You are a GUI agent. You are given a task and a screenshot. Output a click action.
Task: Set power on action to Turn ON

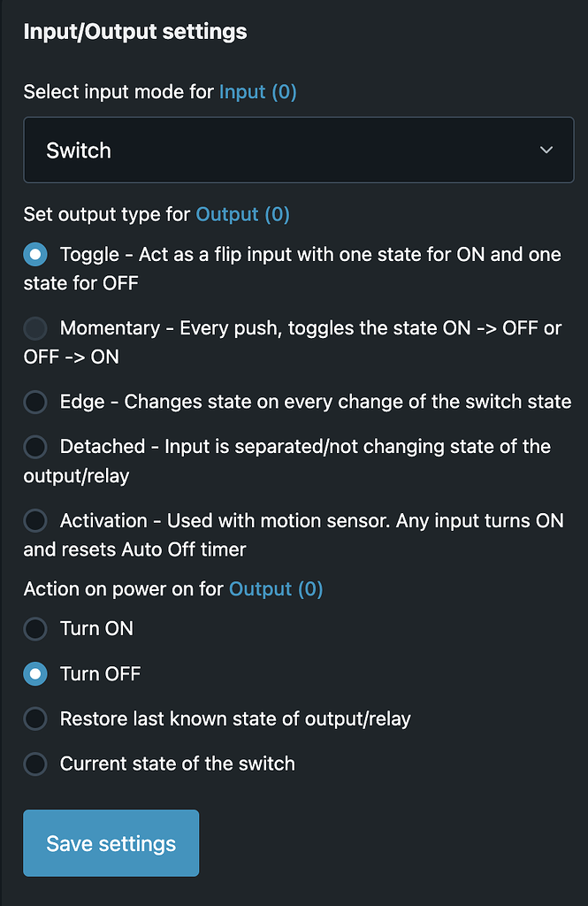pyautogui.click(x=34, y=628)
